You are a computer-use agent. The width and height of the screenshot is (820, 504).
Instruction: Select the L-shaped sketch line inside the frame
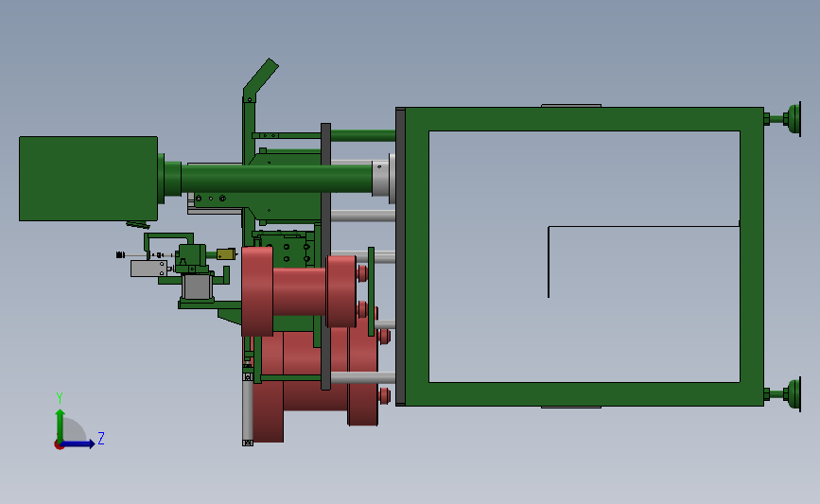(x=643, y=261)
